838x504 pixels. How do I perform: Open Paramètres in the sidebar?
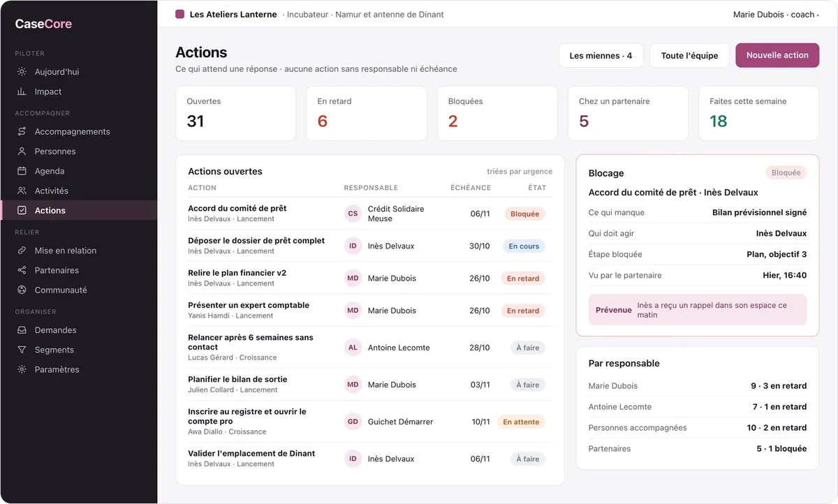click(78, 369)
